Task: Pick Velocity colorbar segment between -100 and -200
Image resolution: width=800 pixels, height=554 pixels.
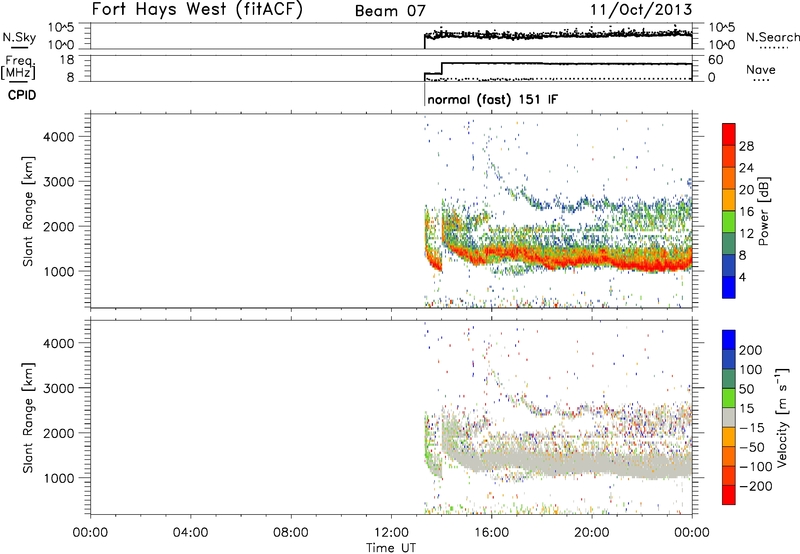Action: point(729,476)
